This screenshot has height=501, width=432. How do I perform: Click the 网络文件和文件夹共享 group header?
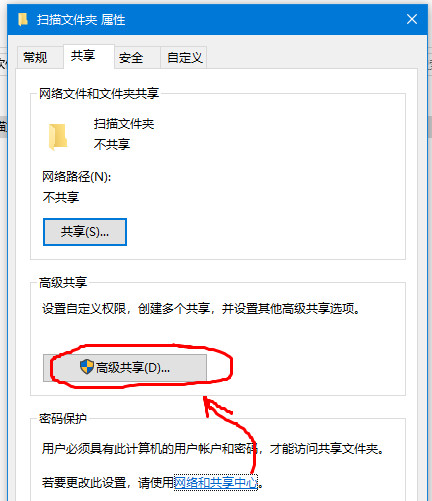[99, 93]
